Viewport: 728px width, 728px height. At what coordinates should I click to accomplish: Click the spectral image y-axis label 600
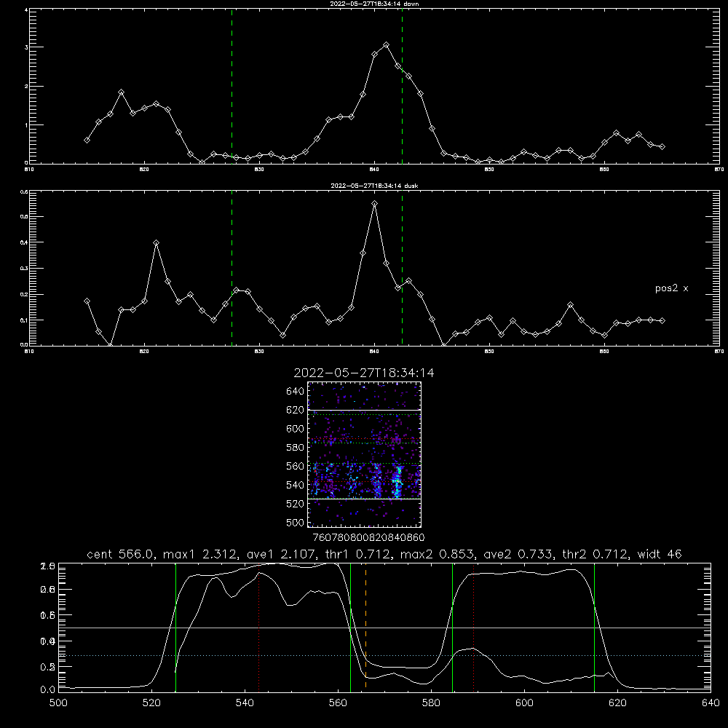296,429
